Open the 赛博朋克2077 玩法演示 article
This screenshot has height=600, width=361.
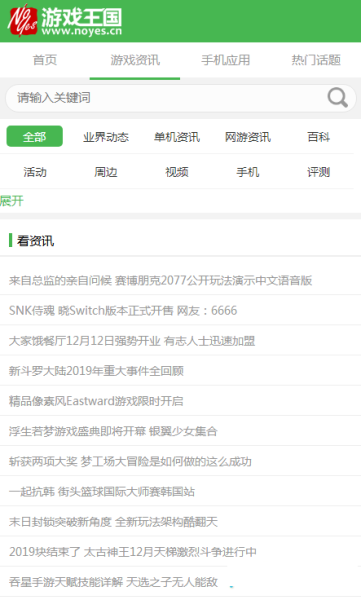click(x=160, y=280)
